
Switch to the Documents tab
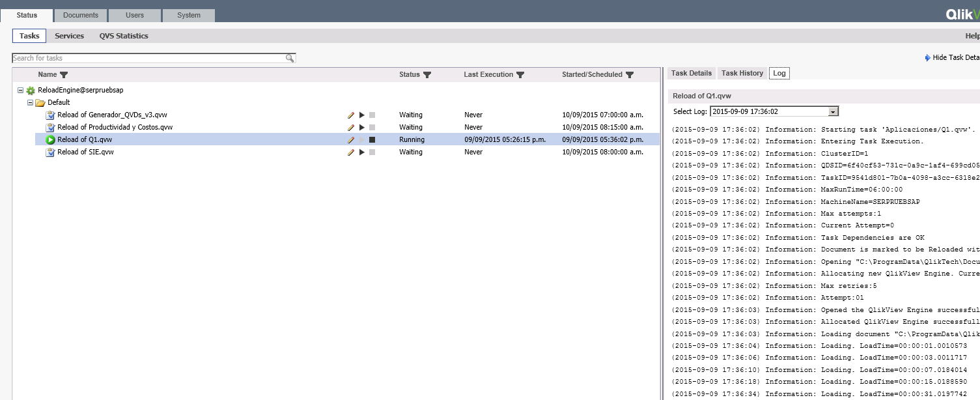click(x=81, y=15)
